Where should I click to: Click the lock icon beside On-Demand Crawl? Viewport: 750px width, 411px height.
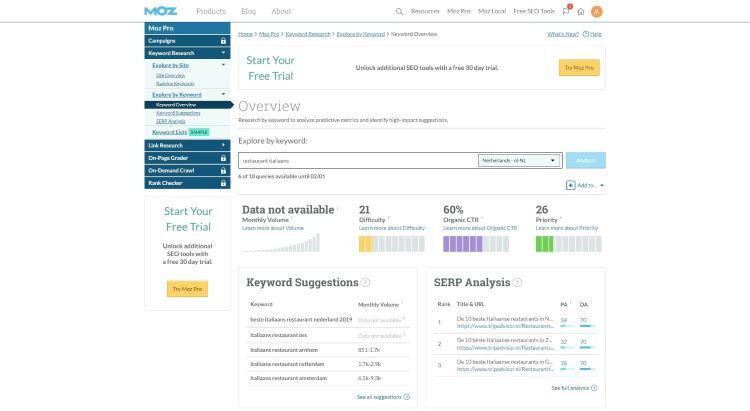pyautogui.click(x=223, y=170)
